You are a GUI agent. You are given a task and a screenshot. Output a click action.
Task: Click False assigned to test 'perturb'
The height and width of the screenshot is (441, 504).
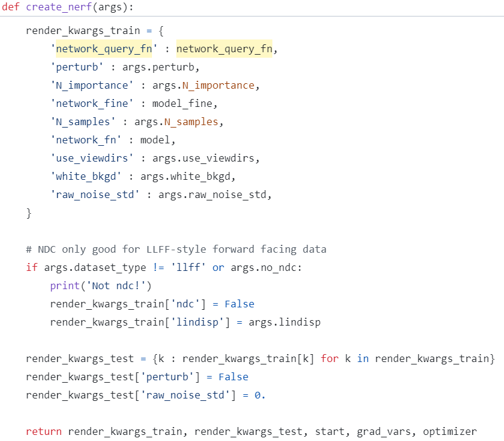click(x=233, y=377)
